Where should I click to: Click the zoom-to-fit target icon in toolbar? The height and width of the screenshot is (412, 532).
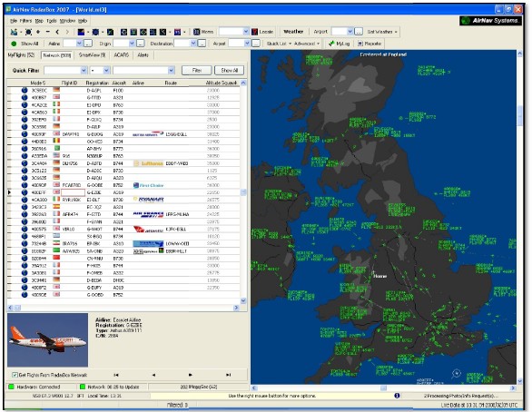(28, 32)
